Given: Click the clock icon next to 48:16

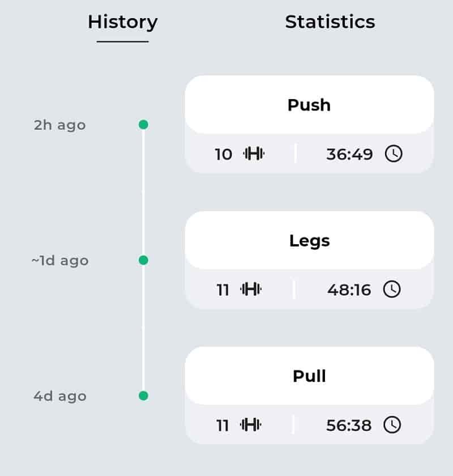Looking at the screenshot, I should point(392,289).
